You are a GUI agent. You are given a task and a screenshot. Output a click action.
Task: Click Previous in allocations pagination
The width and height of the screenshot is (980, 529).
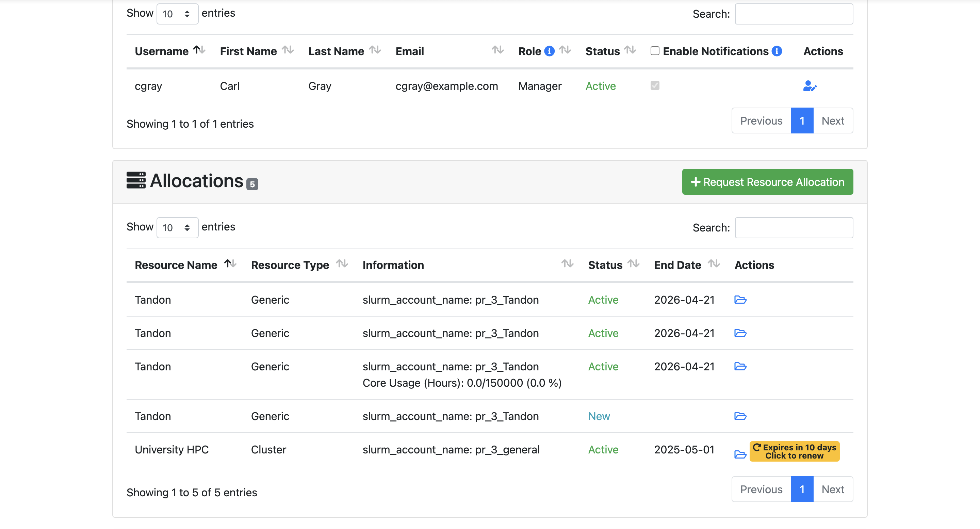pos(761,490)
